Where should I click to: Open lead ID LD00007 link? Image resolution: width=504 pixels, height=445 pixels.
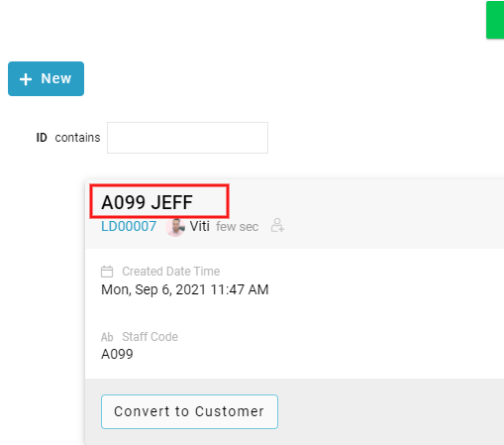coord(129,227)
